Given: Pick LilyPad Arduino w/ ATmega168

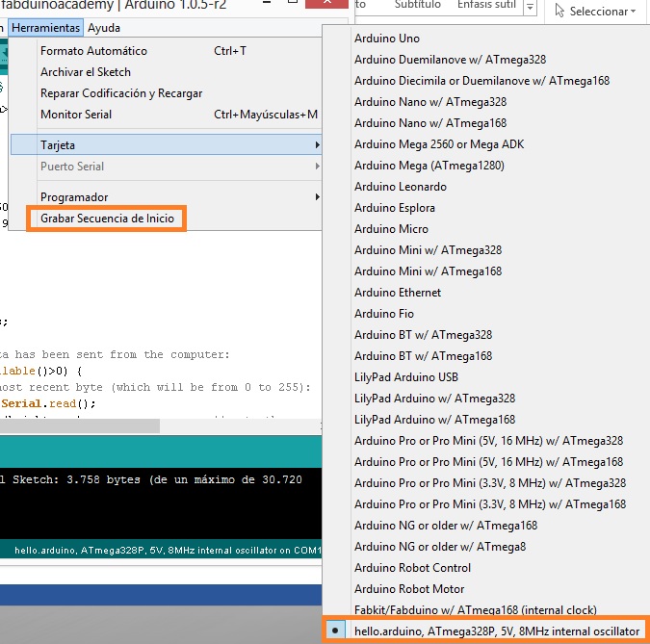Looking at the screenshot, I should pyautogui.click(x=485, y=420).
